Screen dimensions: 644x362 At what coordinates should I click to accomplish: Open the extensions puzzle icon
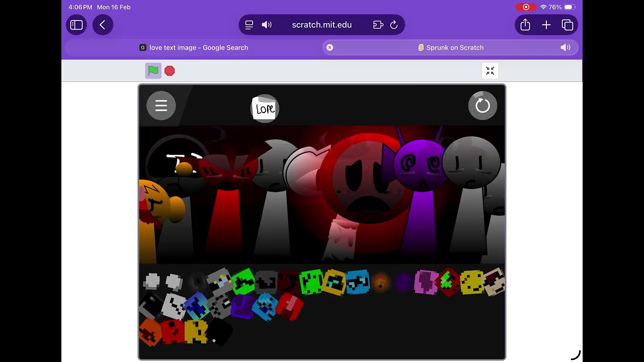tap(378, 25)
